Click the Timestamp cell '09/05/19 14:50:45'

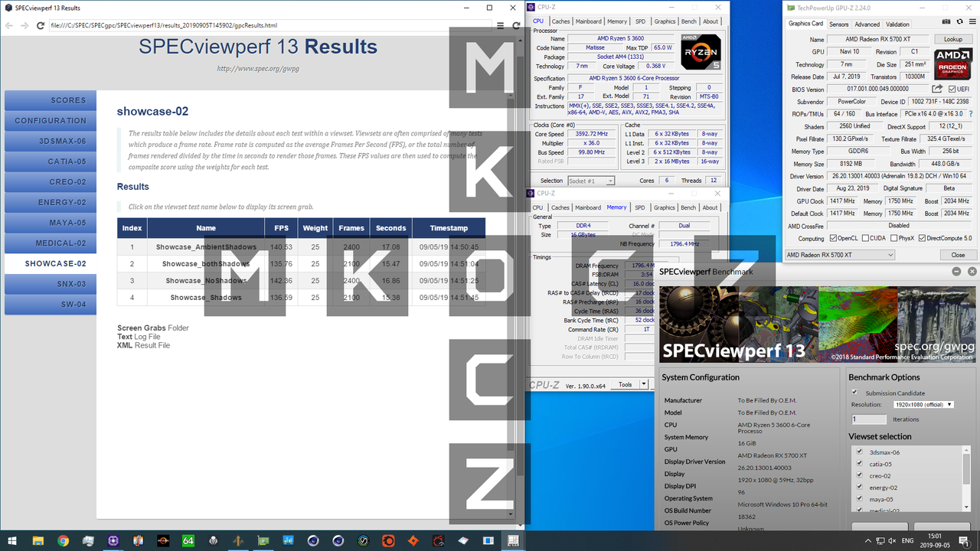449,247
